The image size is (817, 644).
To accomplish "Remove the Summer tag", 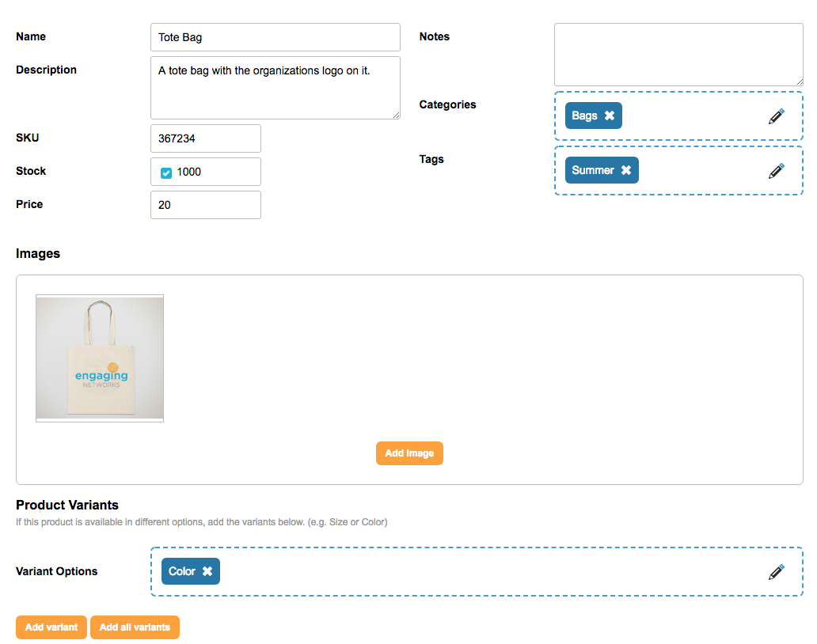I will click(626, 170).
